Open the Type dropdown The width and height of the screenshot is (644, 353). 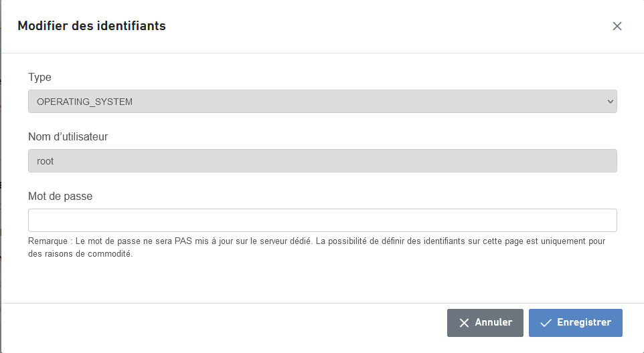pos(323,101)
